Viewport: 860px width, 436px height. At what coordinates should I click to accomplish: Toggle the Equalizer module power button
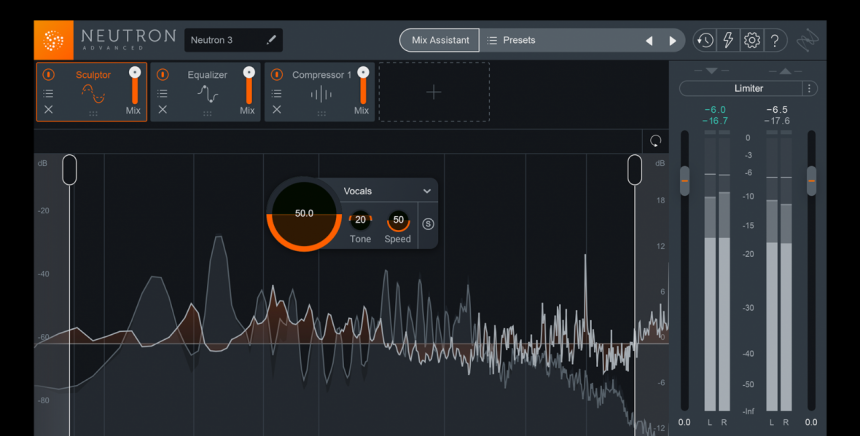tap(162, 74)
